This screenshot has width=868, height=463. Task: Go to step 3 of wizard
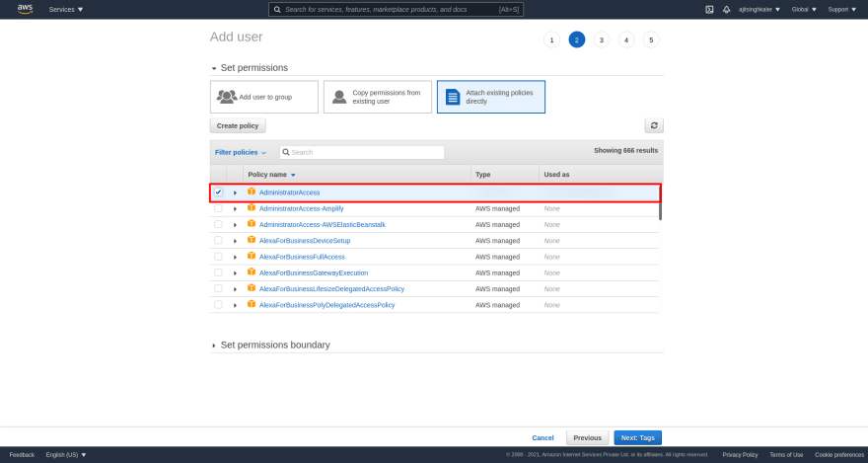601,39
